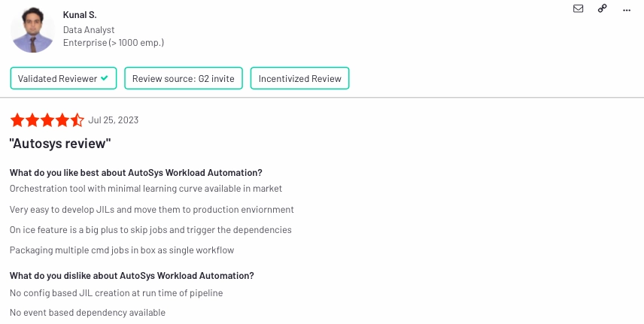Viewport: 644px width, 324px height.
Task: Click the fourth rating star
Action: (x=62, y=120)
